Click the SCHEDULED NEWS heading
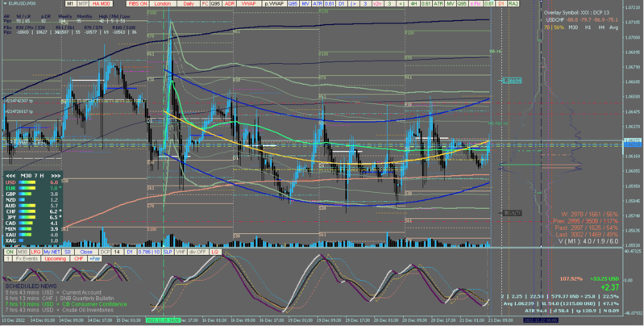This screenshot has height=326, width=644. pyautogui.click(x=31, y=286)
